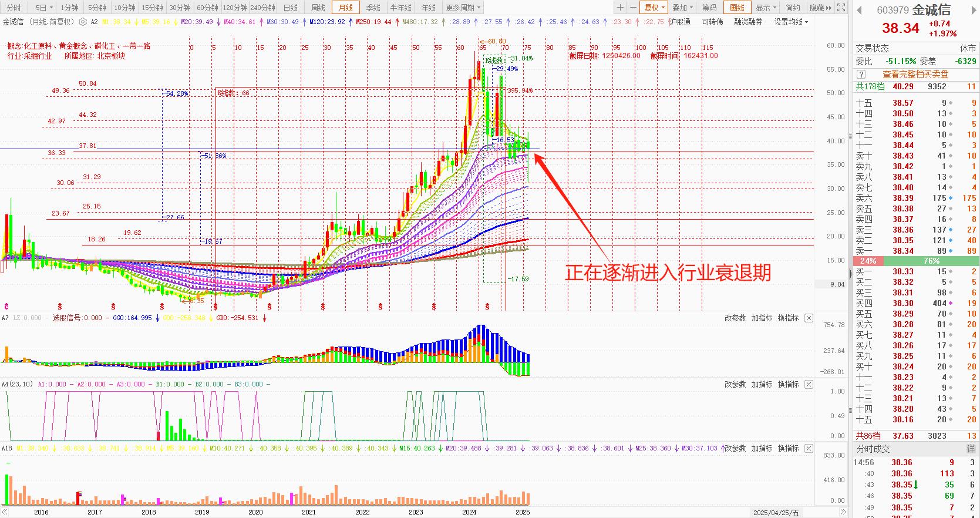Open 显示 display dropdown
Viewport: 980px width, 518px height.
click(x=766, y=8)
